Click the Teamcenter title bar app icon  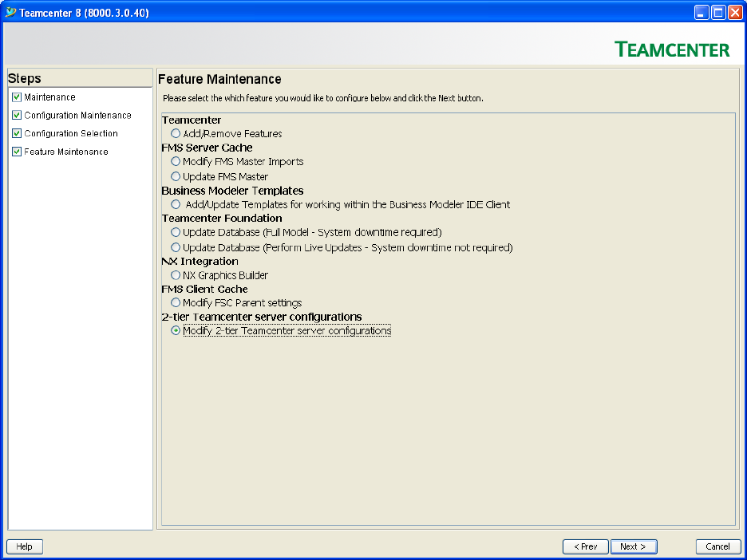pyautogui.click(x=10, y=13)
